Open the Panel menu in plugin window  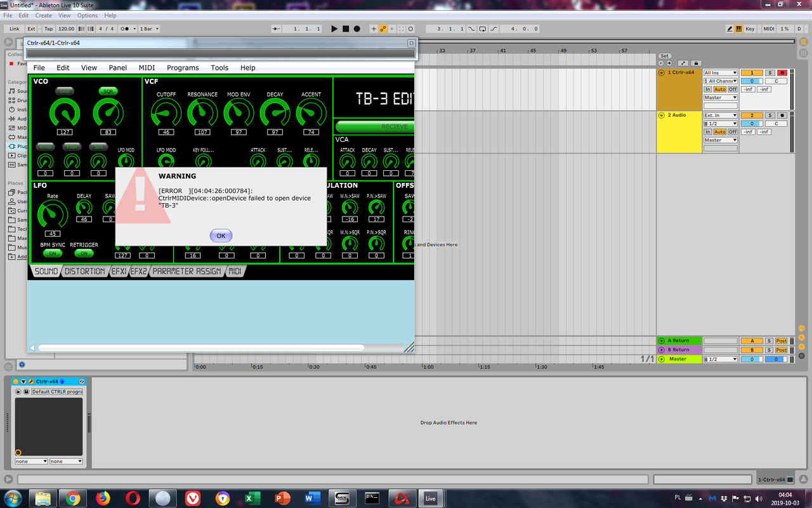pos(117,67)
